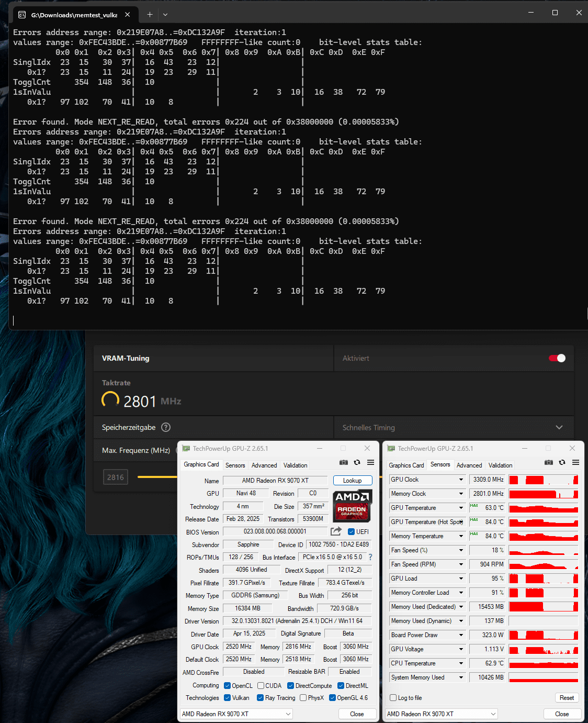The image size is (588, 723).
Task: Open Fan Speed (RPM) sensor dropdown
Action: click(461, 564)
